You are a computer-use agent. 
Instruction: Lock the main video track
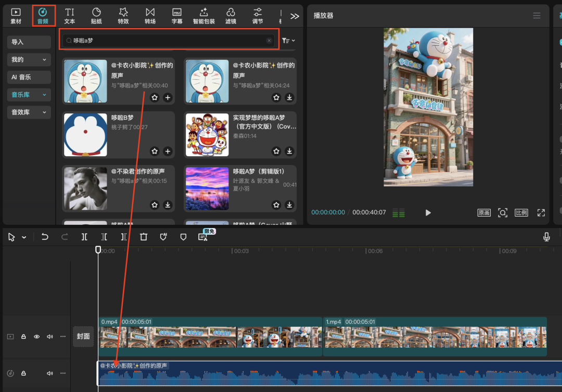(x=23, y=337)
